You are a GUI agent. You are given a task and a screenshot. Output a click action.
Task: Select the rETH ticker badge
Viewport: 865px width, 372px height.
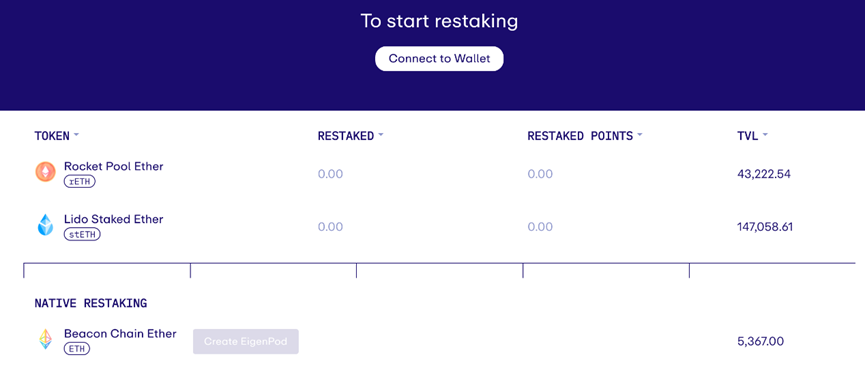[79, 182]
